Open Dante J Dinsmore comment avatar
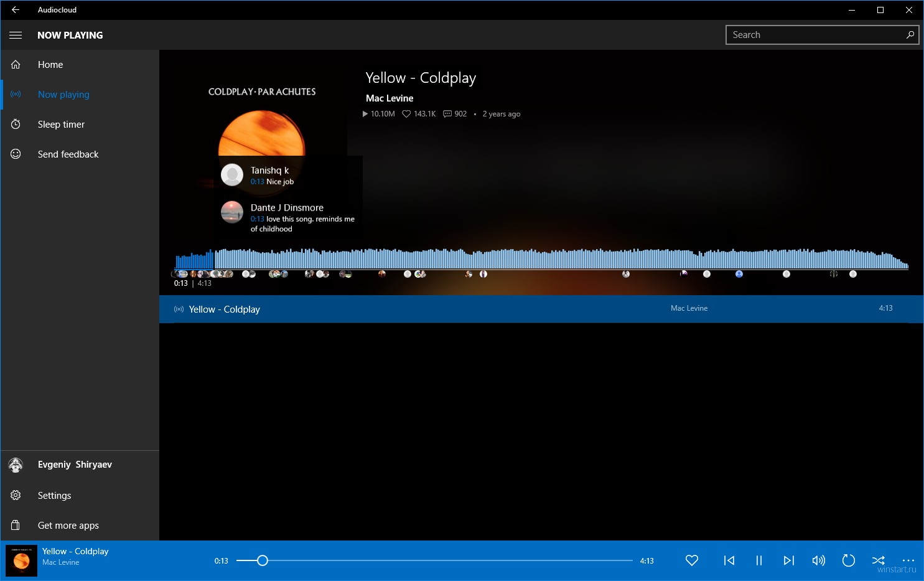 pos(232,212)
